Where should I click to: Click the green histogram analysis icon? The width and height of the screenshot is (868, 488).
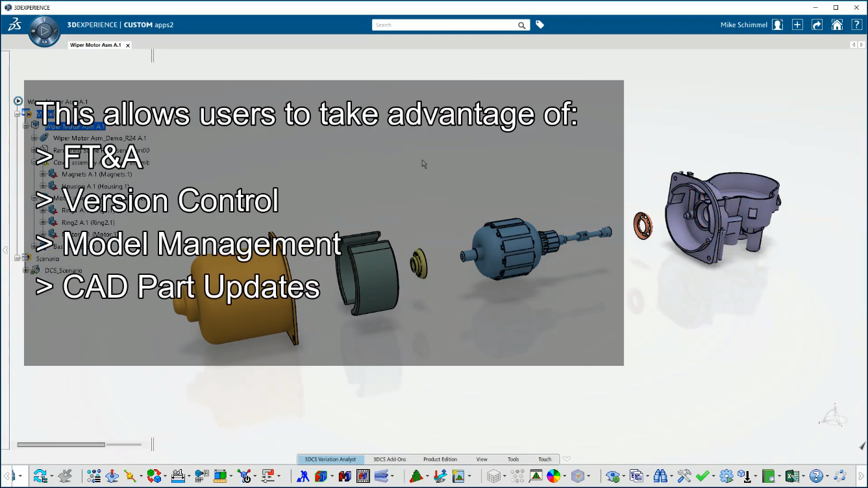tap(416, 476)
